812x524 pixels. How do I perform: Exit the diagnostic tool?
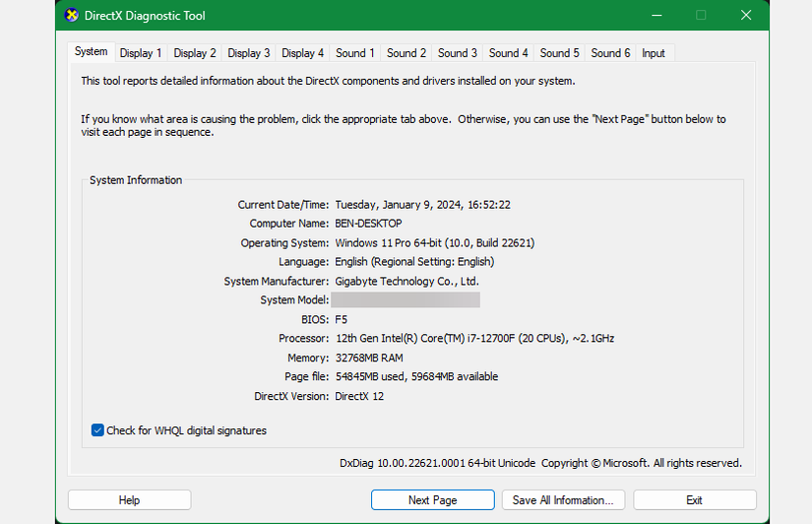click(695, 500)
